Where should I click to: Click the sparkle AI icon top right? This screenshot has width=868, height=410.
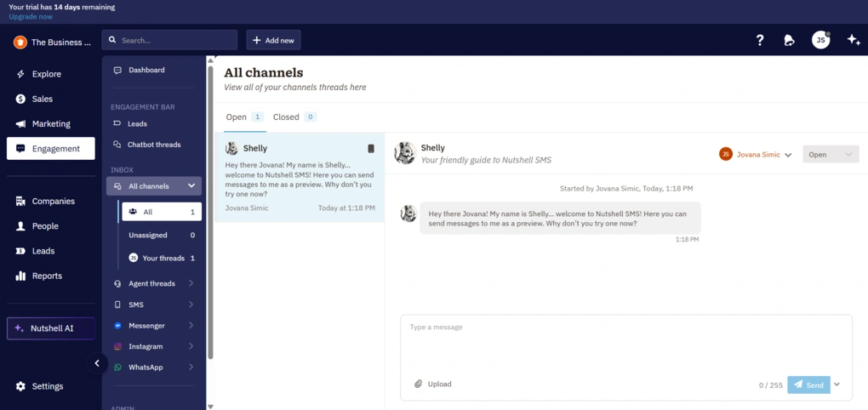(853, 40)
